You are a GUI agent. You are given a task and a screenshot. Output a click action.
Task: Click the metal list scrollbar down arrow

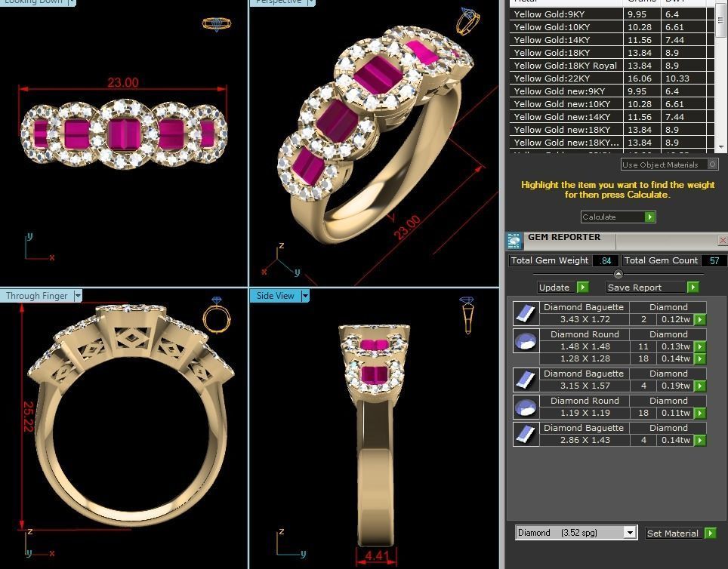(721, 147)
